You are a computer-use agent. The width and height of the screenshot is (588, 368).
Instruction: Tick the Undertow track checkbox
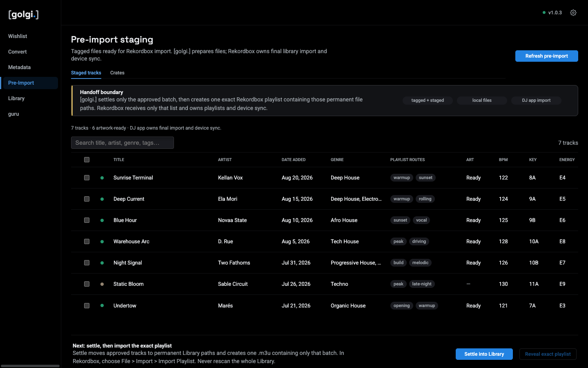[87, 305]
